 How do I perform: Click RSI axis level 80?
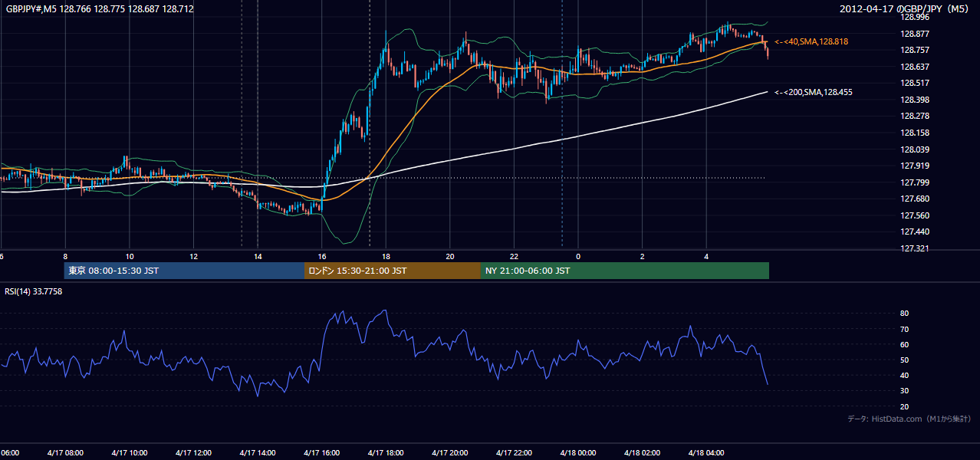pyautogui.click(x=904, y=314)
